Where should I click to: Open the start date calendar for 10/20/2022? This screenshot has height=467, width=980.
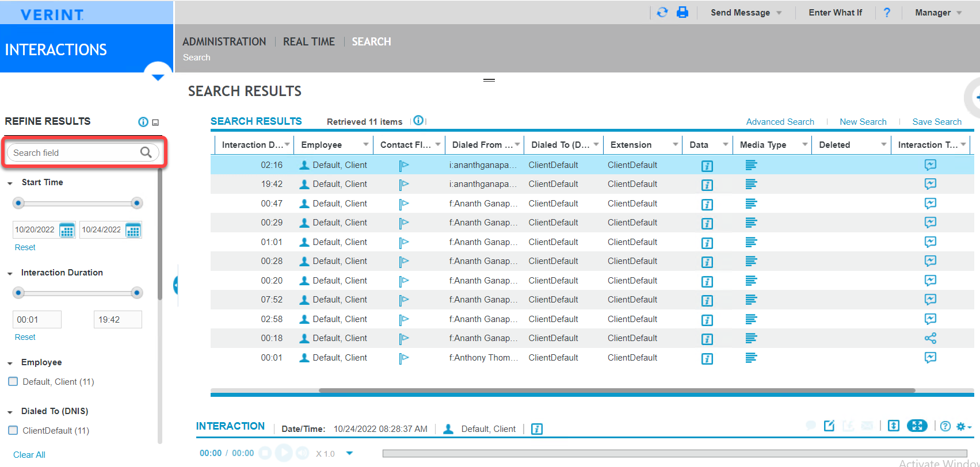coord(67,230)
